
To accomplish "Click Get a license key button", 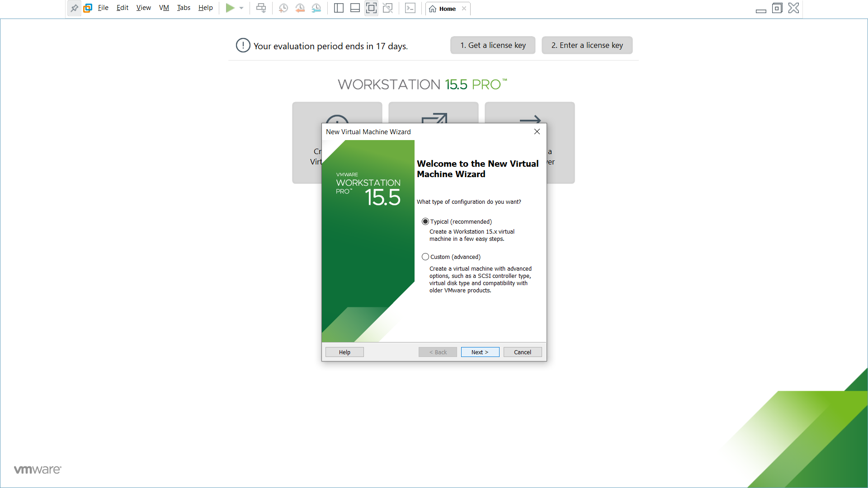I will point(493,45).
